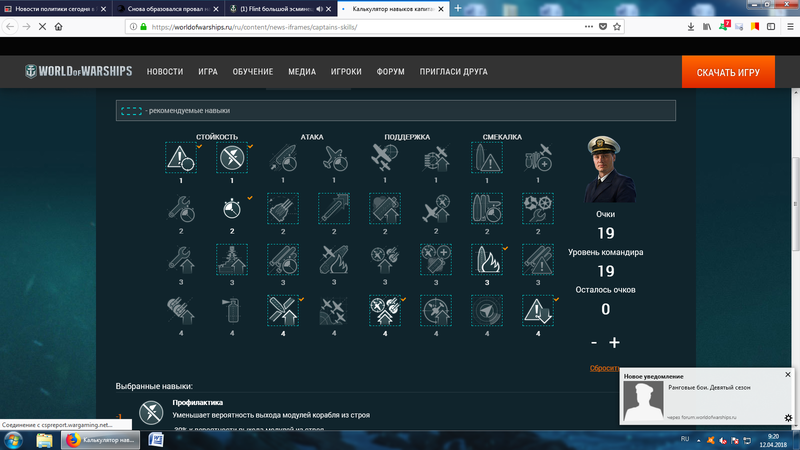Open the ОБУЧЕНИЕ menu
Screen dimensions: 800x450
253,72
